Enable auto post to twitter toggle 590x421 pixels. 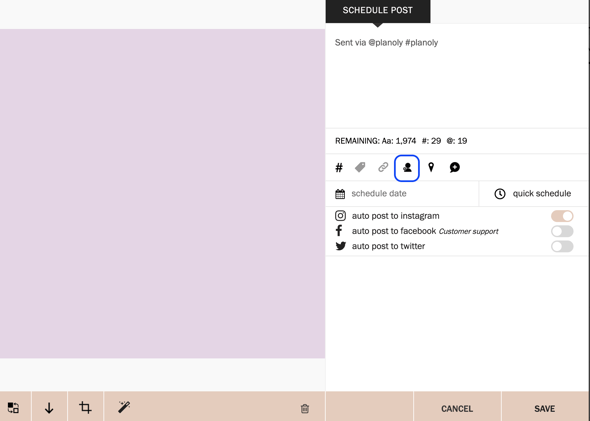[x=562, y=246]
